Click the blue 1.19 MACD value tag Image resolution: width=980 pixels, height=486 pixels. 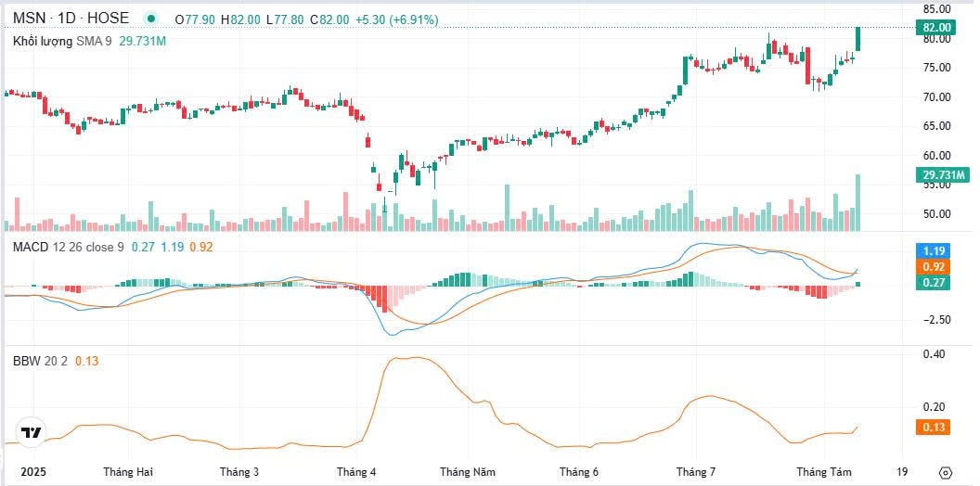[x=933, y=251]
